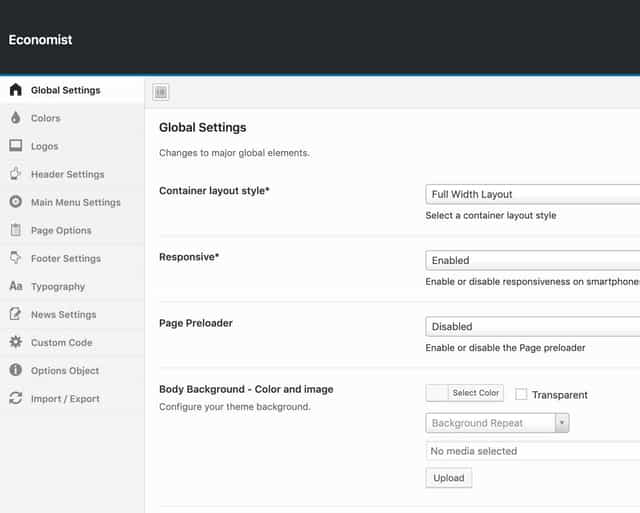Click the Page Options clipboard icon

[x=16, y=230]
